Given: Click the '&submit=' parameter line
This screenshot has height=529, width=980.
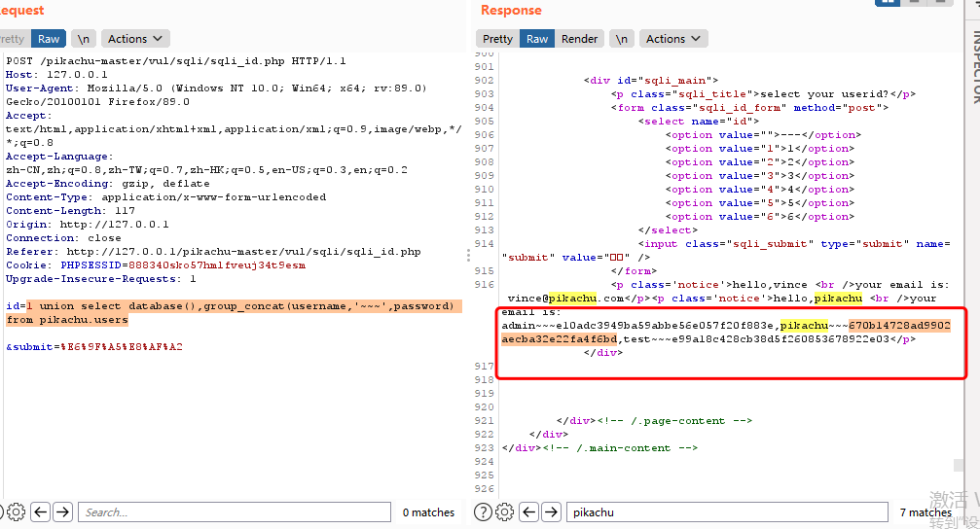Looking at the screenshot, I should (93, 346).
